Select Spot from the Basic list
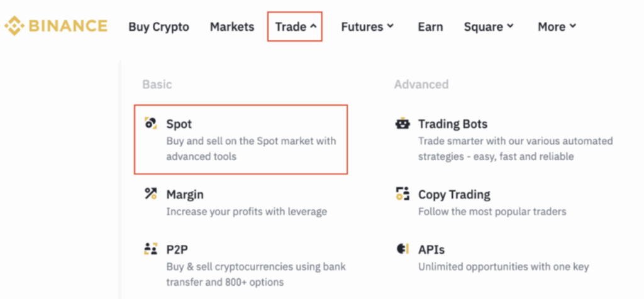The width and height of the screenshot is (644, 299). coord(179,124)
